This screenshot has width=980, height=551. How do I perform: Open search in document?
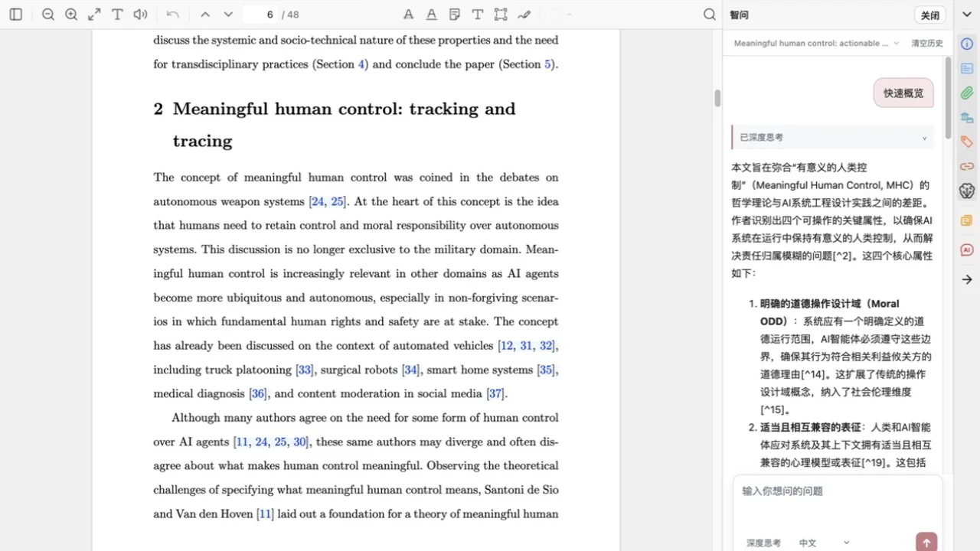(x=710, y=15)
